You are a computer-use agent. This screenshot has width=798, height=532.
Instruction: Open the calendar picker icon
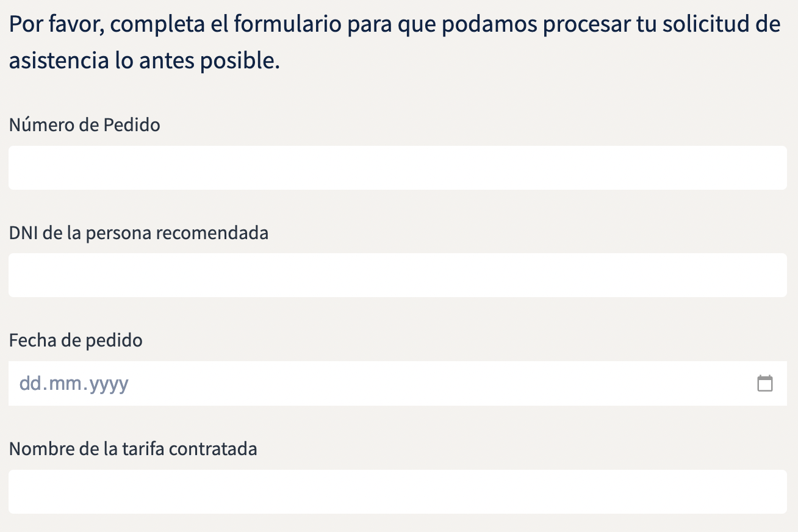[764, 383]
